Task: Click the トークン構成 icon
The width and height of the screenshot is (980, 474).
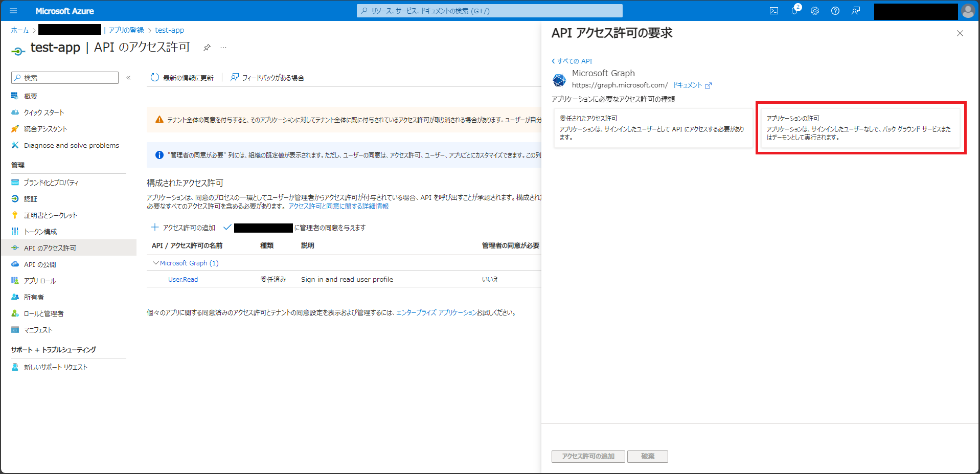Action: [15, 231]
